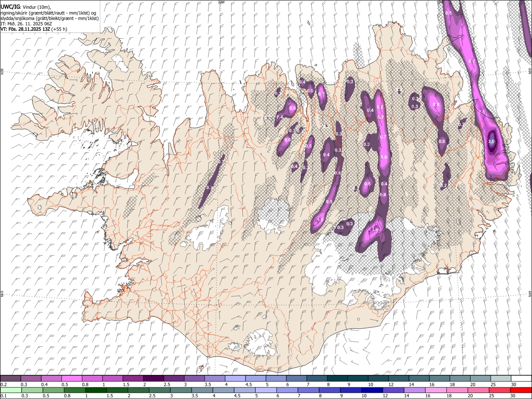Click the '20W' longitude label
The width and height of the screenshot is (532, 399).
tap(221, 2)
